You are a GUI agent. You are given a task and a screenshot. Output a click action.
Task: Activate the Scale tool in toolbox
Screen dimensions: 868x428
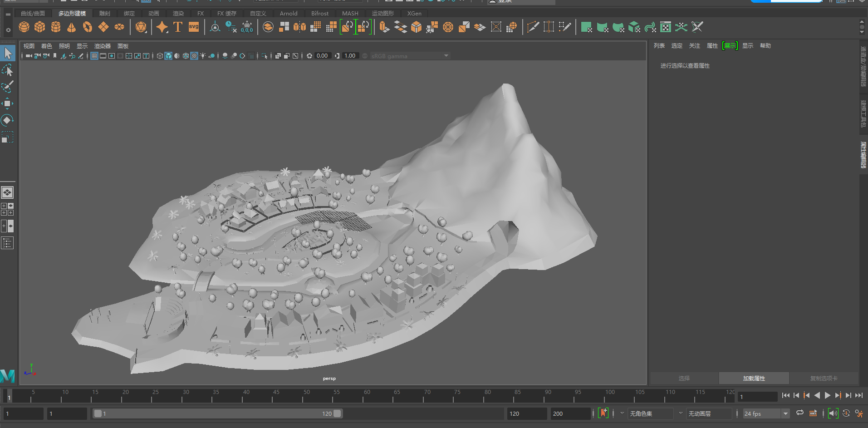tap(8, 137)
